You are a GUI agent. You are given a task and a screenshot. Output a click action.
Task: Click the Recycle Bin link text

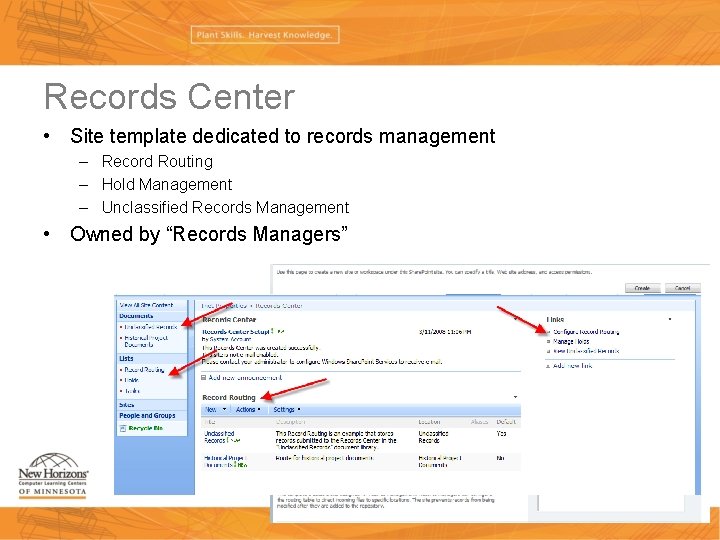click(146, 428)
